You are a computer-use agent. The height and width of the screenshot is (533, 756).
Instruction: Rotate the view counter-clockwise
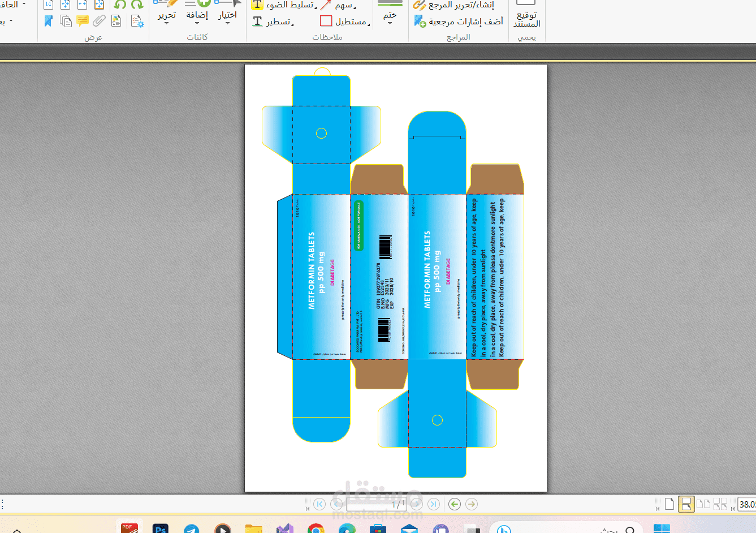coord(120,5)
